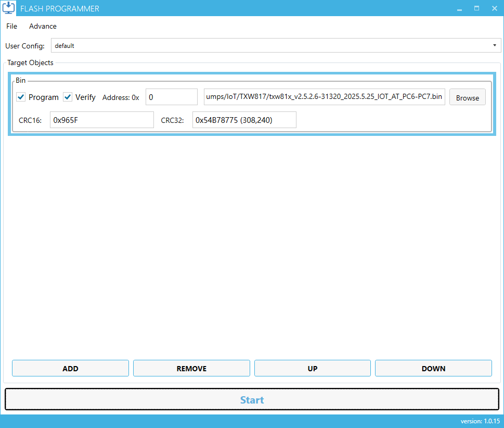Uncheck the Program checkbox
The image size is (504, 428).
[x=21, y=97]
